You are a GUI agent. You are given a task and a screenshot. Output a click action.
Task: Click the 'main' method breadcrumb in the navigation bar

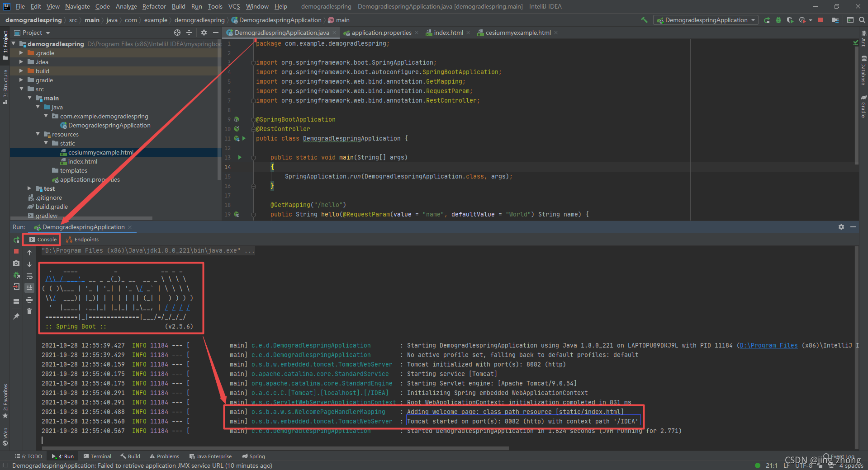(338, 20)
